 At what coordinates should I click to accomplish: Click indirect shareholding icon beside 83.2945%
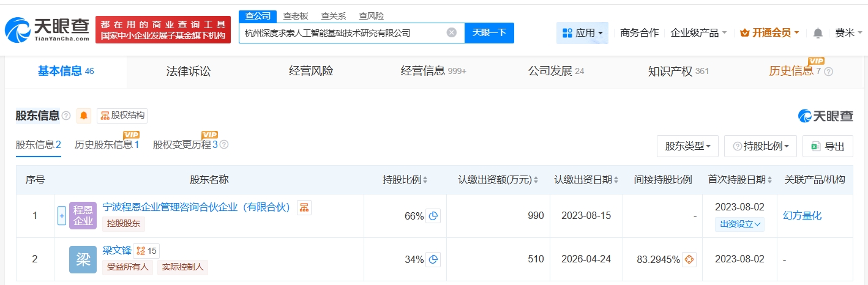coord(689,259)
